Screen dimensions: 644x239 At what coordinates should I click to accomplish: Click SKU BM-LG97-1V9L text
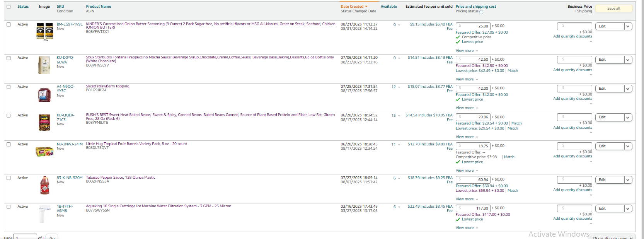[x=70, y=24]
